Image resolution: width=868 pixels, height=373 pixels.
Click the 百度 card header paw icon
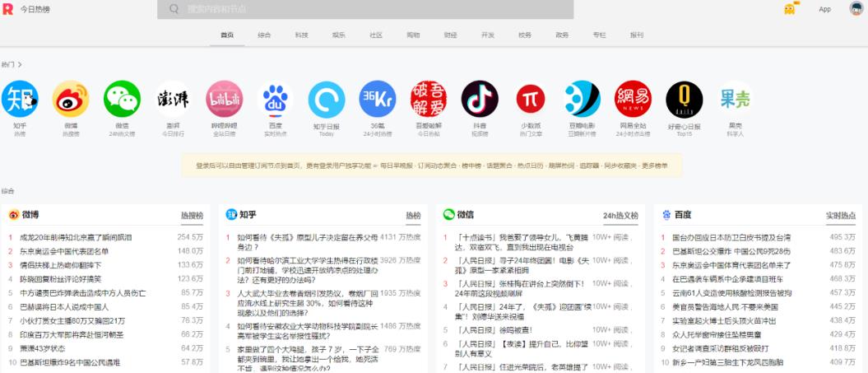point(666,215)
